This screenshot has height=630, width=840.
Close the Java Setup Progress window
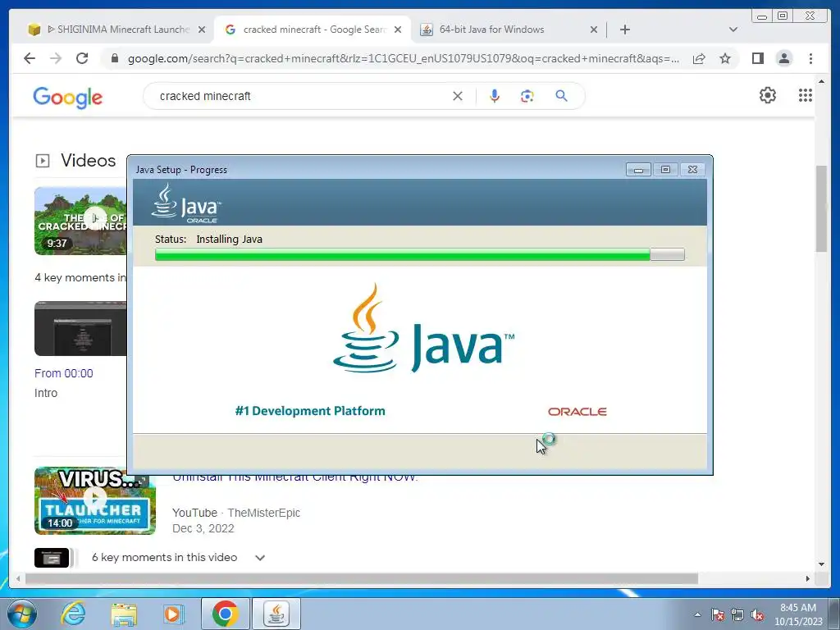(x=692, y=169)
